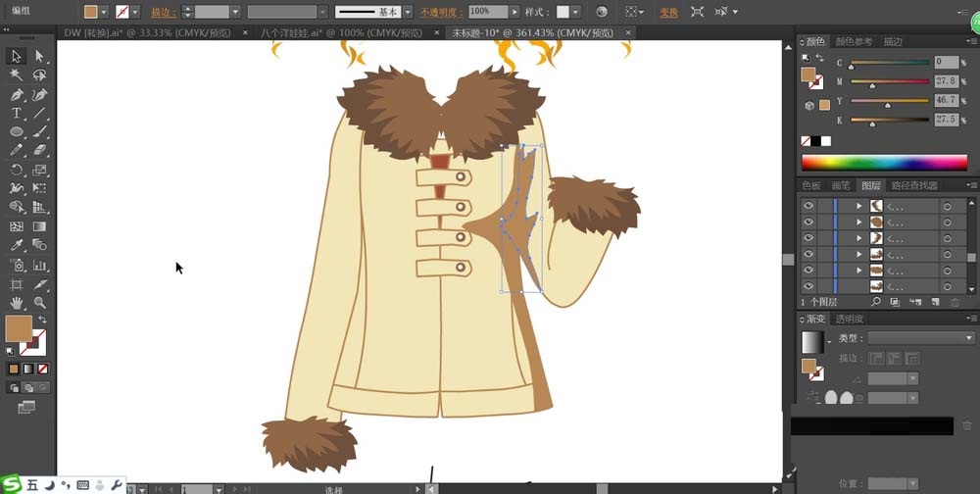Switch to the 路径查找器 panel tab
Viewport: 980px width, 494px height.
pos(912,185)
